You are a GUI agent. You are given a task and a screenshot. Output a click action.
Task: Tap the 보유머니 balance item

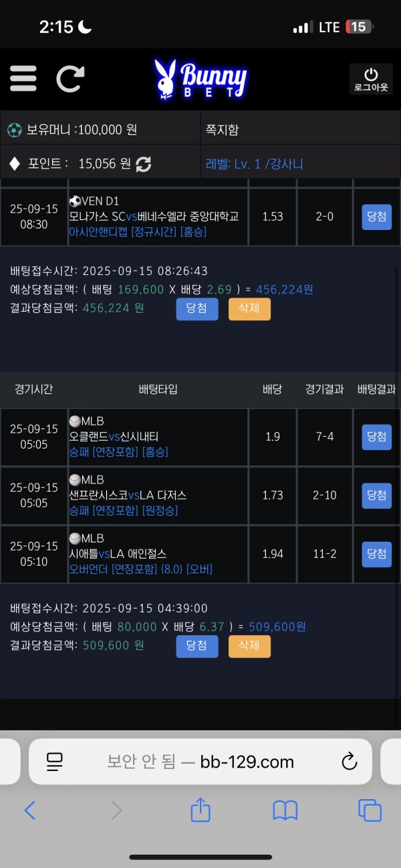(x=74, y=130)
